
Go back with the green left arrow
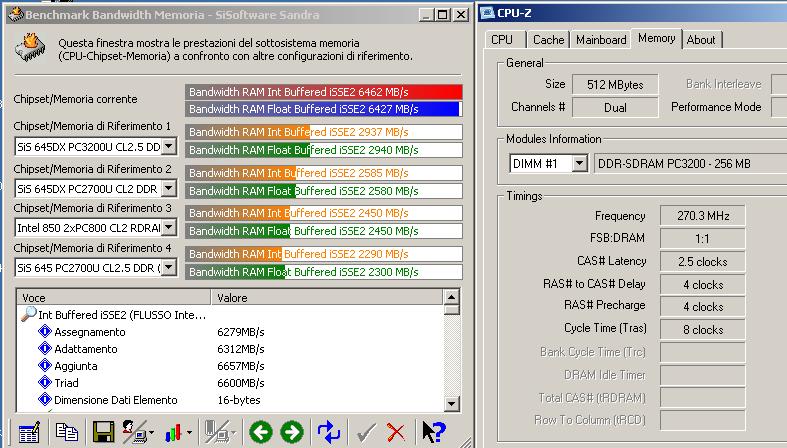[260, 432]
